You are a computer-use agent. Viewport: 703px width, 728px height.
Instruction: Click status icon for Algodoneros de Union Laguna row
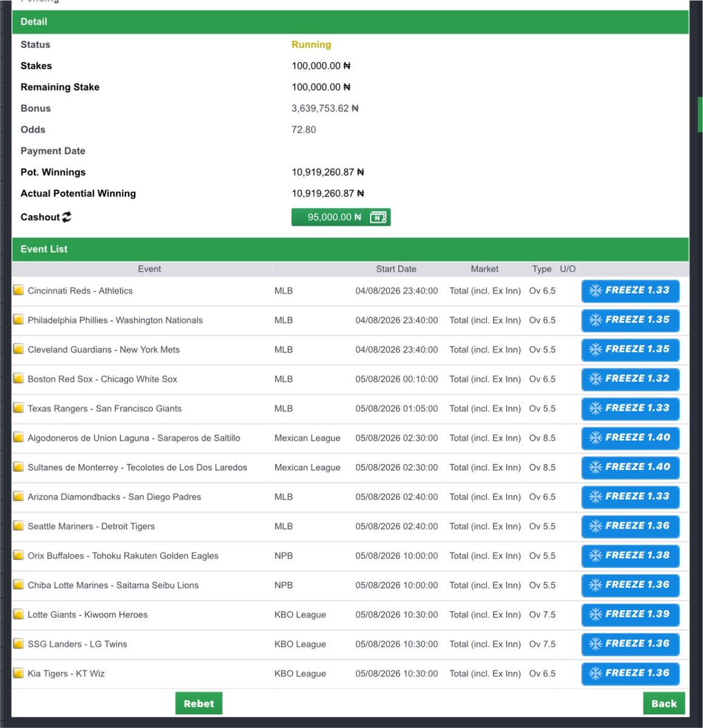point(19,437)
